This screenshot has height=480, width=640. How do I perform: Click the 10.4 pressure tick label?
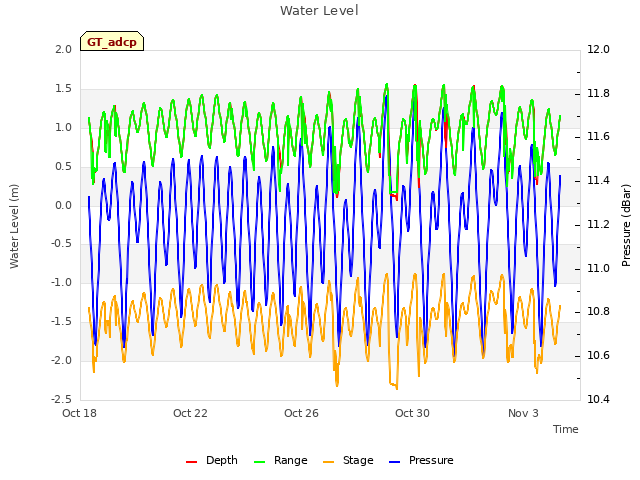tap(598, 399)
